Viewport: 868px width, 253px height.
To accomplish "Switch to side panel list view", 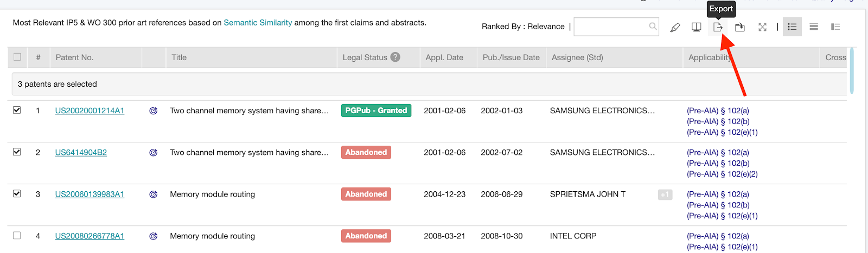I will click(835, 27).
